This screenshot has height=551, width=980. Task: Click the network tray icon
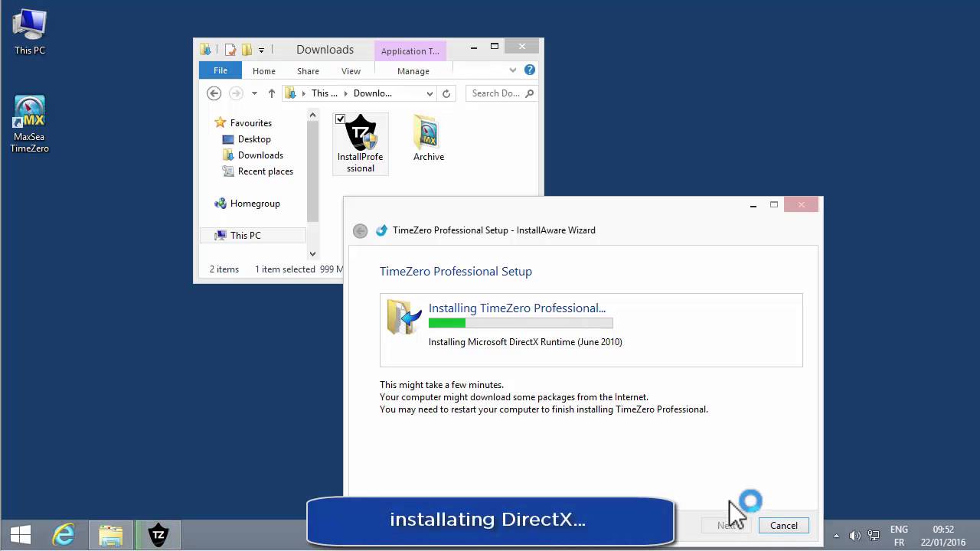[873, 535]
